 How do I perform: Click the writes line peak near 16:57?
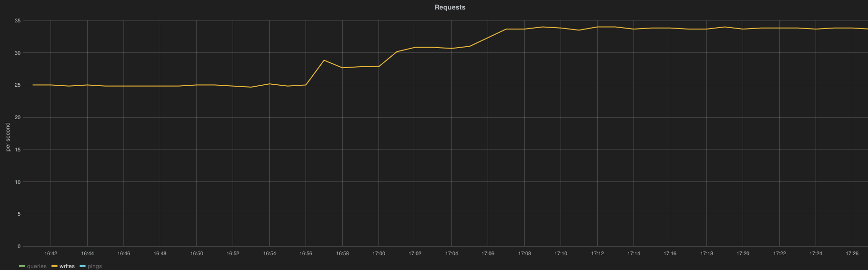click(x=324, y=60)
